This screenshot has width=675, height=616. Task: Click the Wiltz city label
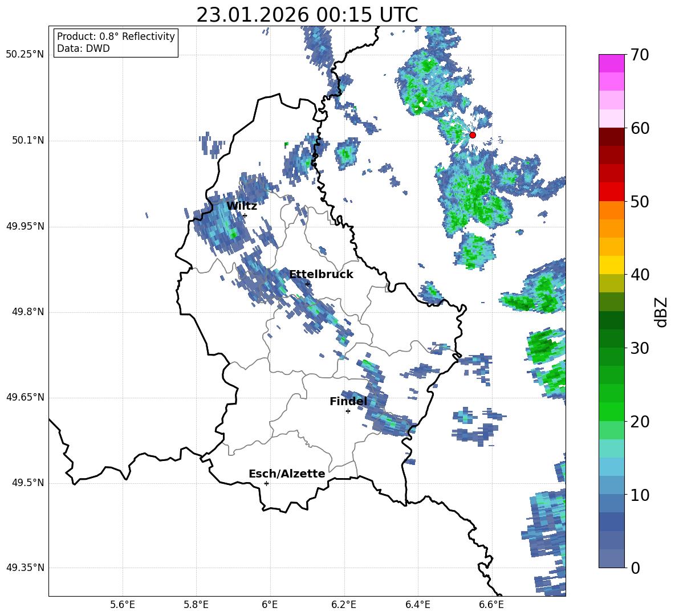(242, 206)
